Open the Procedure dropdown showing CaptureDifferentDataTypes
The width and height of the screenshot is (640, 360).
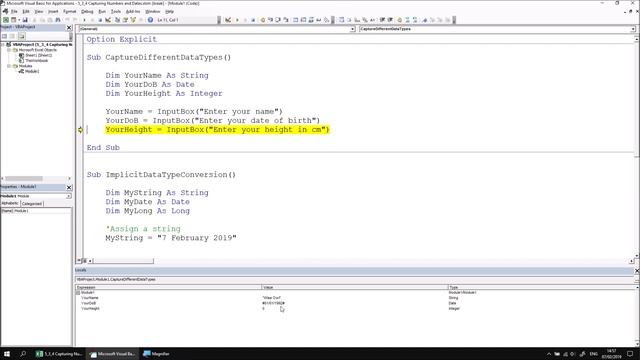[632, 29]
